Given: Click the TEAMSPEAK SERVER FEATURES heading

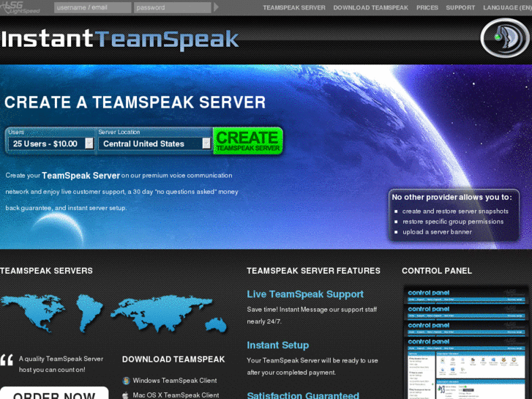Looking at the screenshot, I should click(x=313, y=271).
